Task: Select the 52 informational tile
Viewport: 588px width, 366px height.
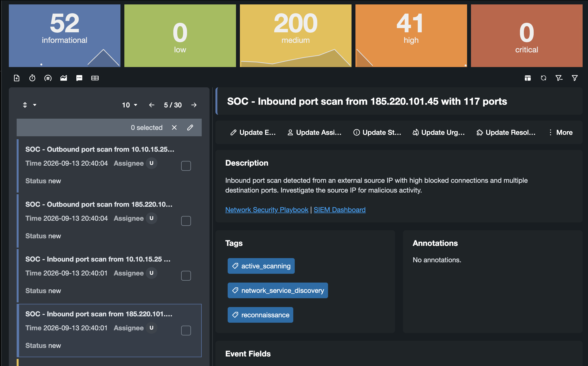Action: [x=65, y=36]
